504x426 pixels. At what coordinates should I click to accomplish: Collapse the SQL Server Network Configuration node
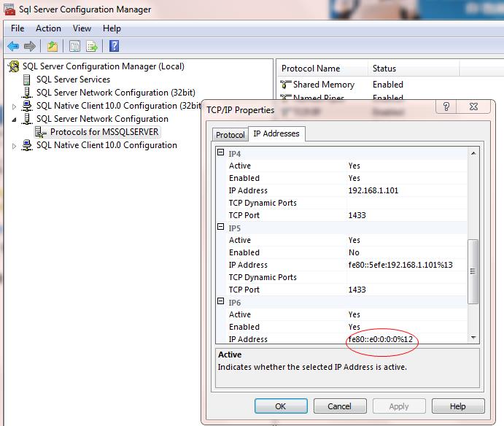14,120
